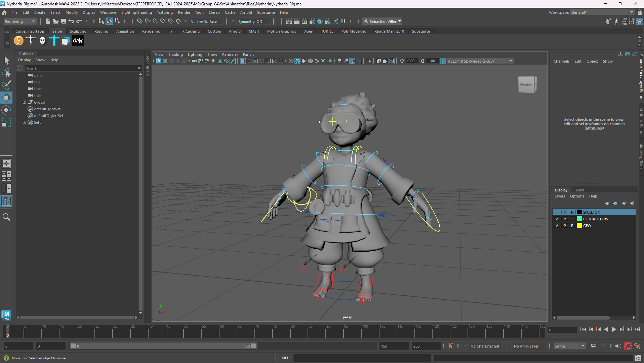Click the yellow GEO layer color swatch

(579, 226)
